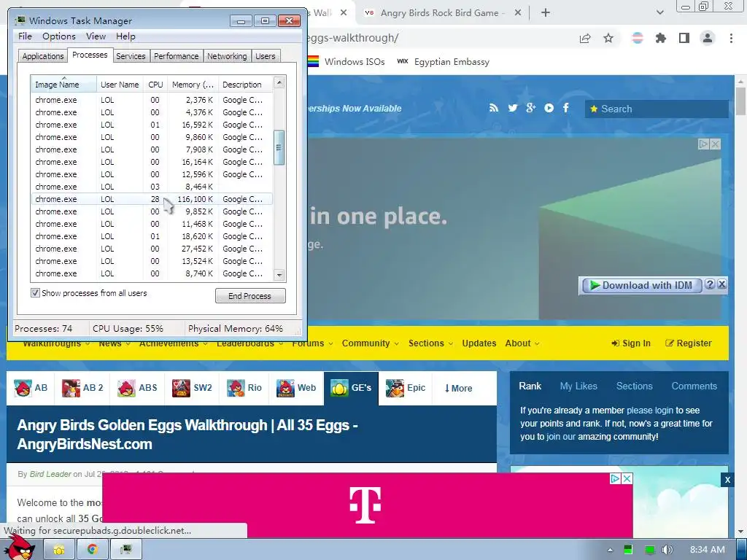This screenshot has width=747, height=560.
Task: Open Windows ISOs bookmark
Action: click(347, 61)
